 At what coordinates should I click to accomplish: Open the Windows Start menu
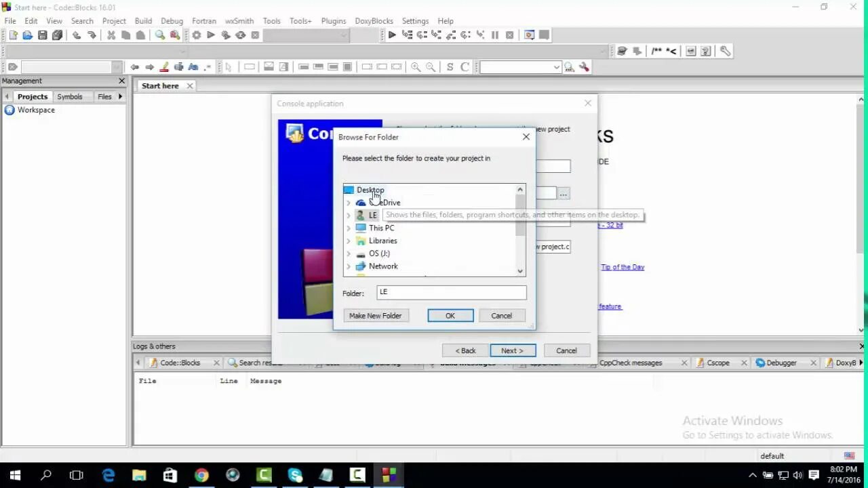15,475
